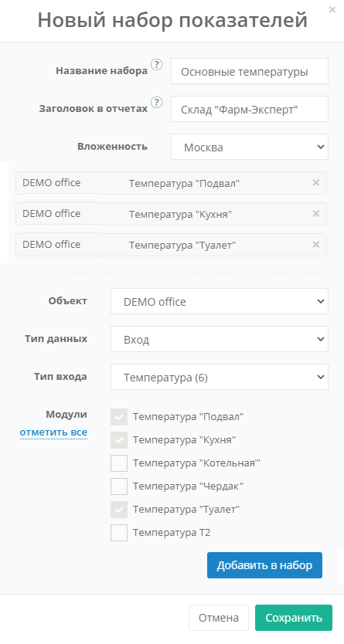Click help icon beside Название набора
The width and height of the screenshot is (344, 644).
(x=156, y=65)
